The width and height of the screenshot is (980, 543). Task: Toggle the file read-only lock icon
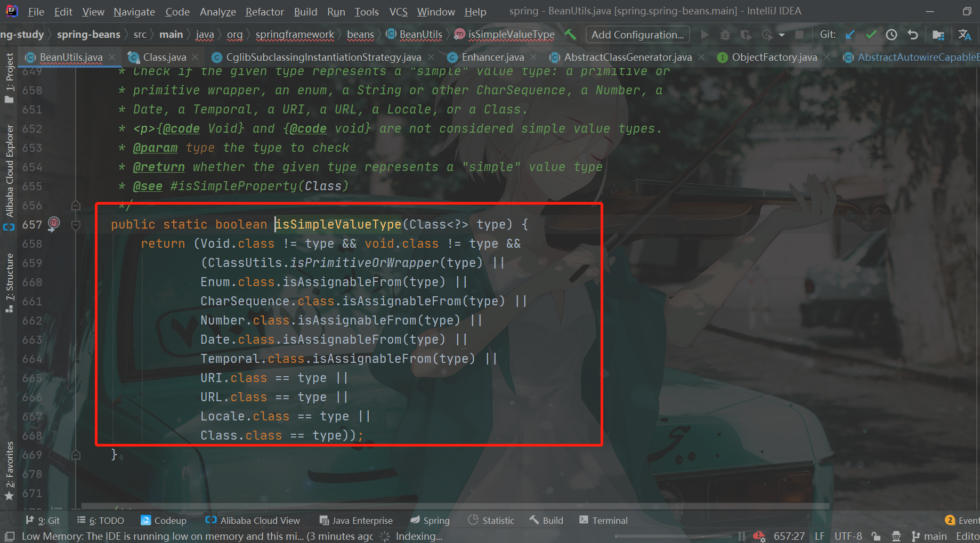click(876, 536)
